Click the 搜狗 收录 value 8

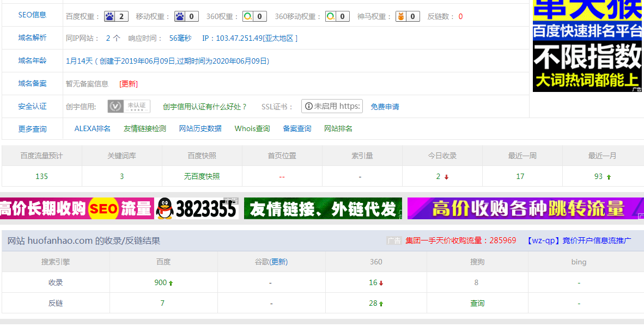476,282
